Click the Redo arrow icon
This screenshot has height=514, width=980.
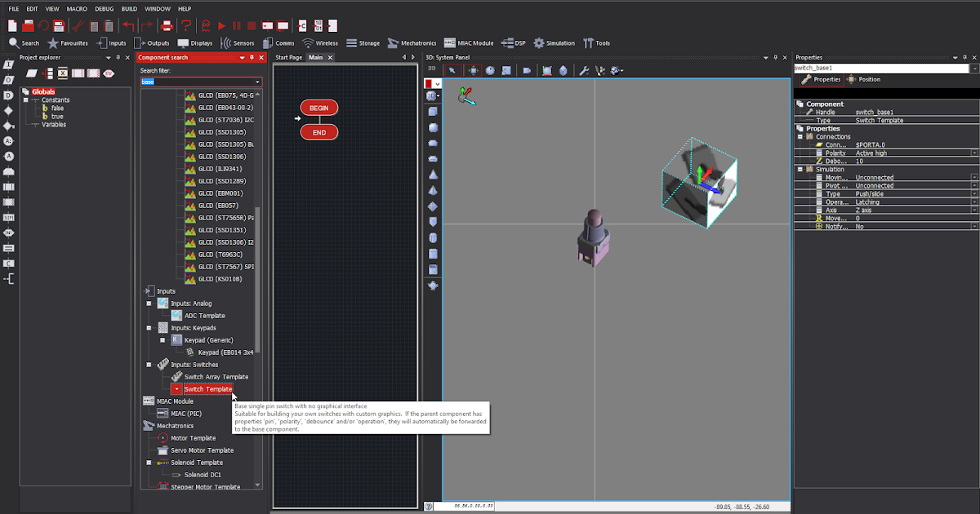tap(147, 26)
